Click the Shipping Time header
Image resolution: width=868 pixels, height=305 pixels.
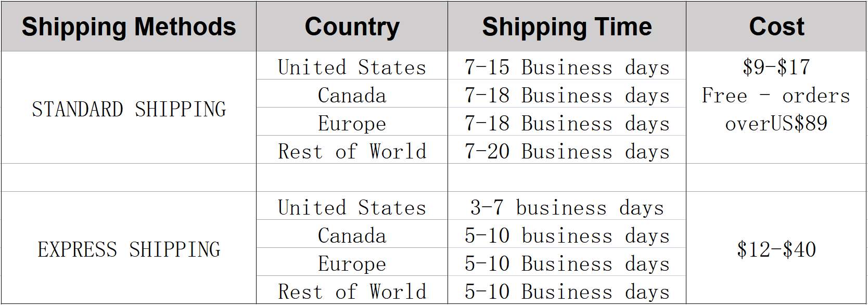[x=567, y=26]
